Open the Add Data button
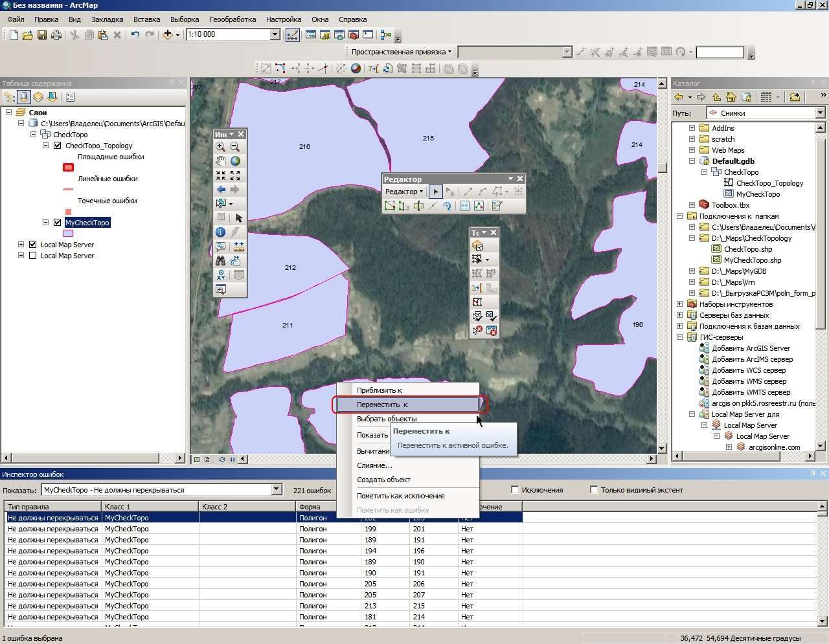 (x=168, y=35)
